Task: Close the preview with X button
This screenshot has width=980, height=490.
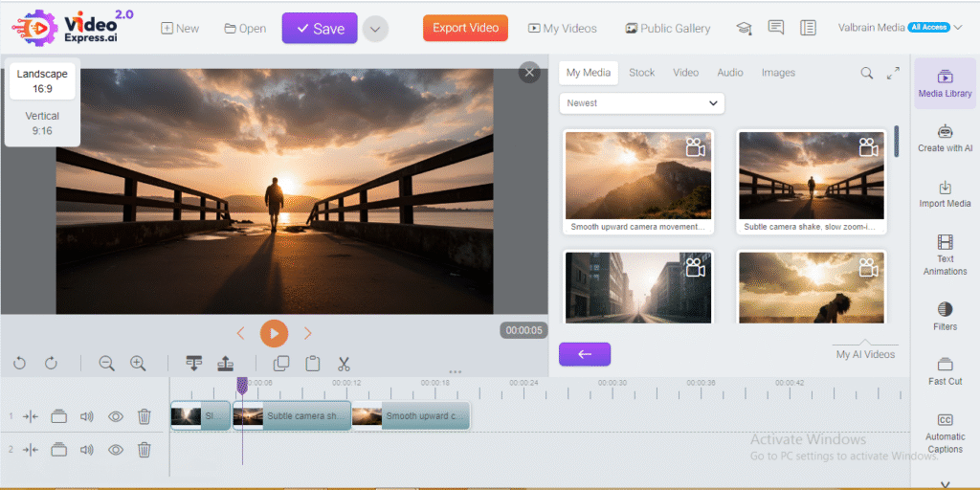Action: 529,73
